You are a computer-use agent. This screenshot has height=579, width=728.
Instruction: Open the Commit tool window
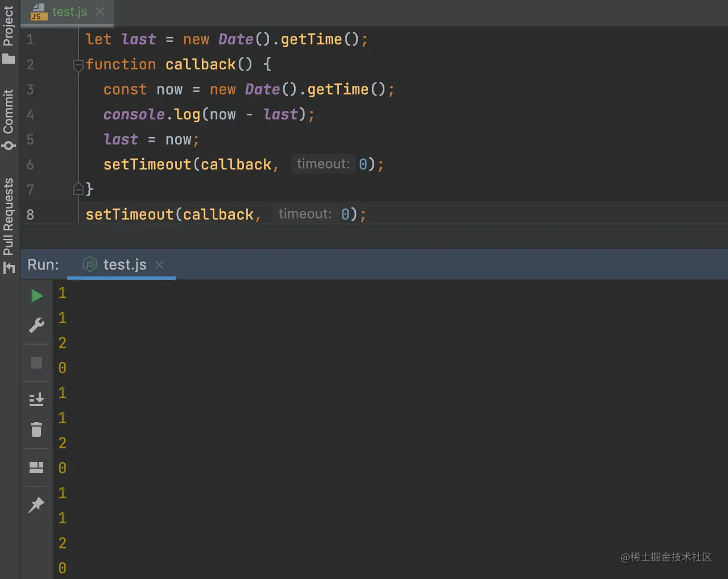tap(9, 119)
